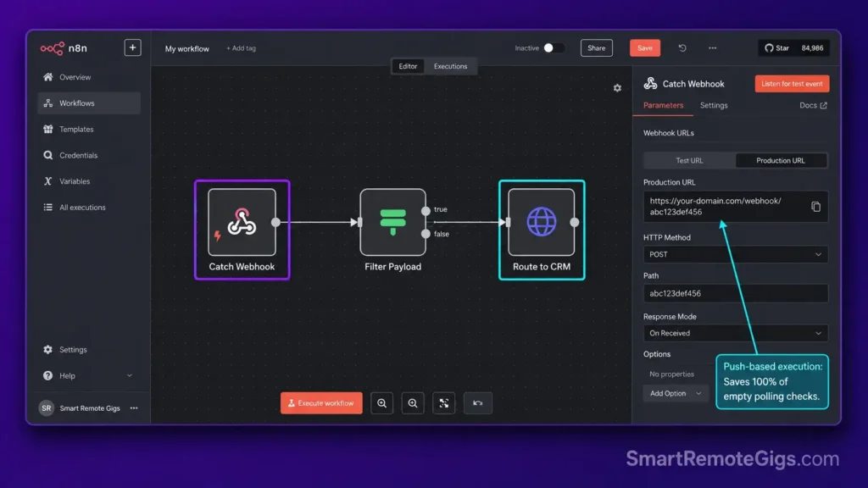Open the workflow more-options menu
The width and height of the screenshot is (868, 488).
point(712,48)
